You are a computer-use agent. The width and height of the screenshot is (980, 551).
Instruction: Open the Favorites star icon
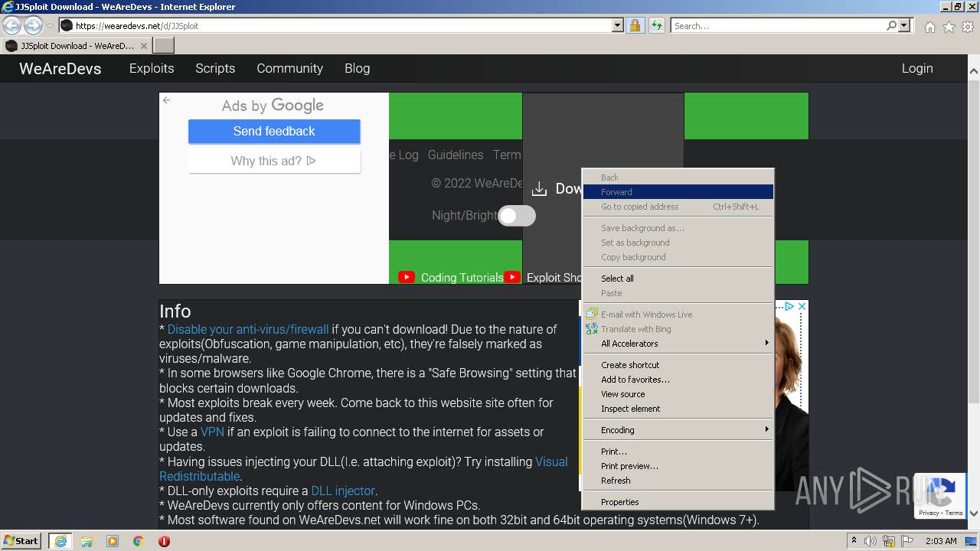(949, 27)
